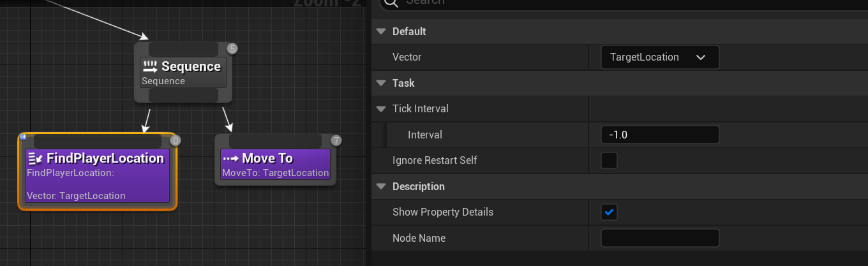Click execution index badge 0 on FindPlayerLocation

176,140
